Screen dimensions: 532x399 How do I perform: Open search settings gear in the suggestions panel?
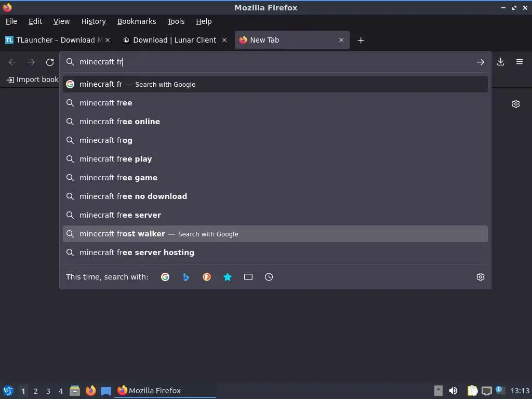(480, 277)
